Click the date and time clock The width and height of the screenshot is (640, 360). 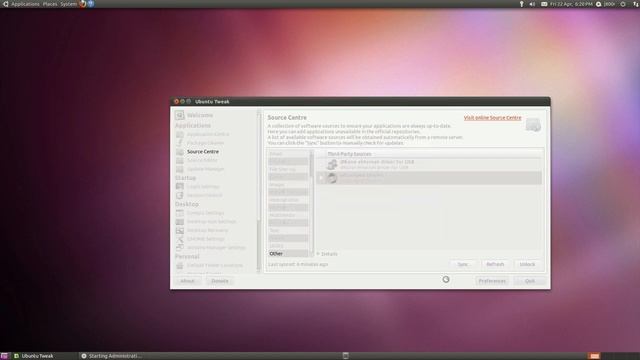tap(571, 4)
